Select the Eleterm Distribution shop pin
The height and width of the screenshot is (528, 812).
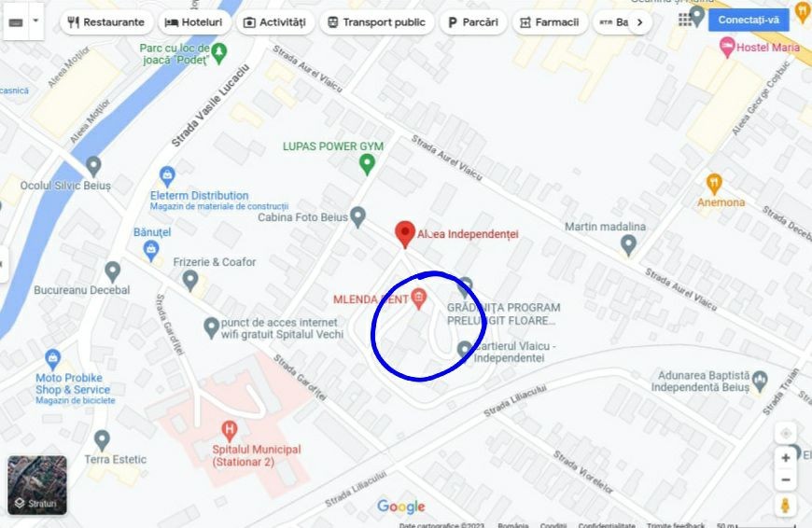pyautogui.click(x=167, y=177)
